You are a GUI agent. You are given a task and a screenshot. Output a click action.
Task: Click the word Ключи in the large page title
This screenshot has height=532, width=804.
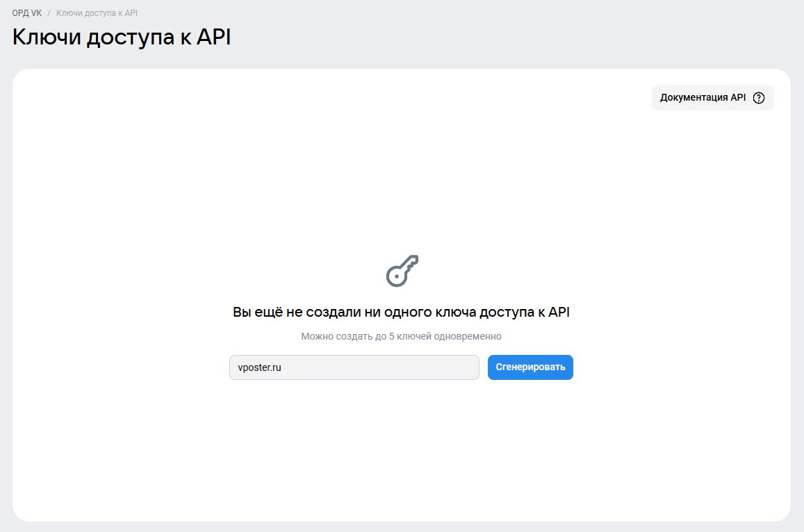tap(47, 38)
